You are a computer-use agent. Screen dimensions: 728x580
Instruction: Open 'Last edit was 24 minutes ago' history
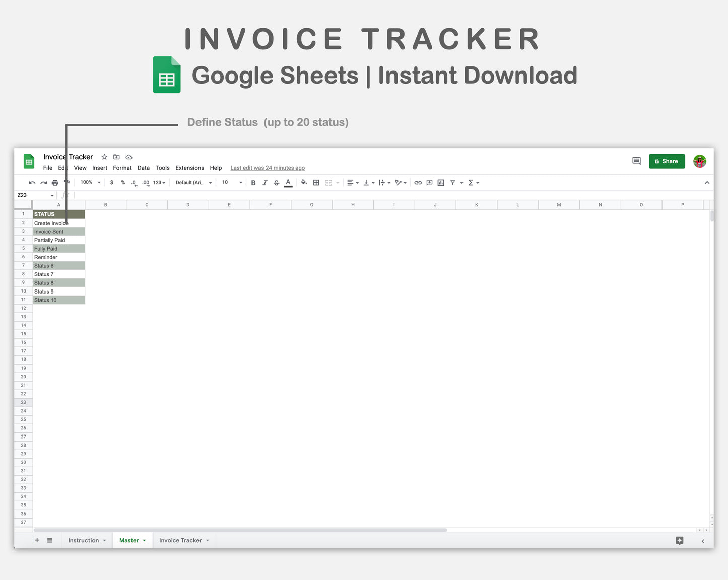coord(268,168)
